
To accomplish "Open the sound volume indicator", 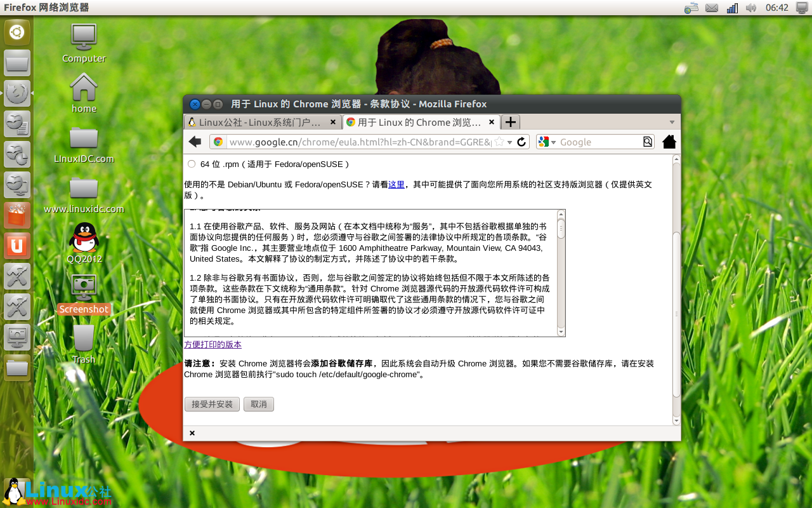I will coord(751,8).
